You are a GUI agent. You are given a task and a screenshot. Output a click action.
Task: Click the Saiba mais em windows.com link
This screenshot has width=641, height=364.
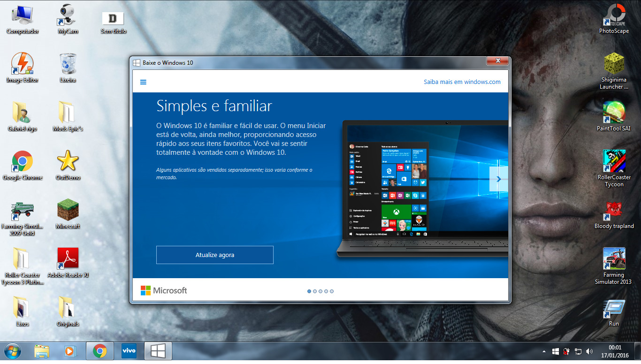click(x=462, y=82)
